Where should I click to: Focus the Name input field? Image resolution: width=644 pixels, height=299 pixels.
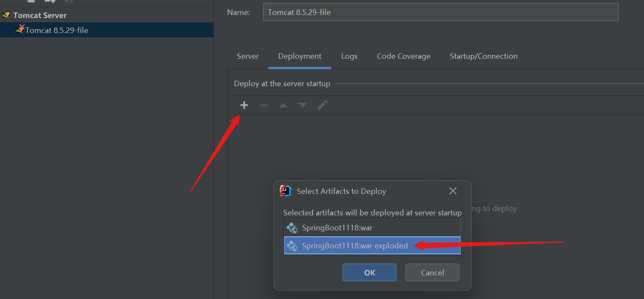point(440,12)
